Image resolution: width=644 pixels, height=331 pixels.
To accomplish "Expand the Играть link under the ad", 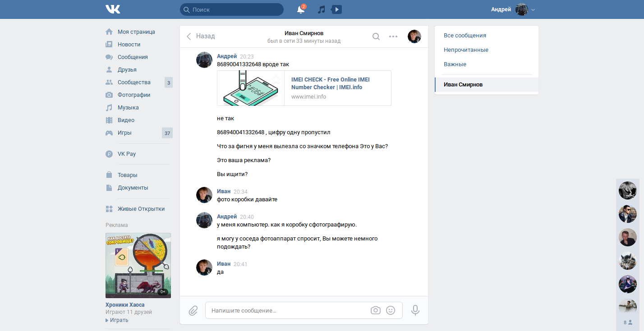I will pos(119,320).
